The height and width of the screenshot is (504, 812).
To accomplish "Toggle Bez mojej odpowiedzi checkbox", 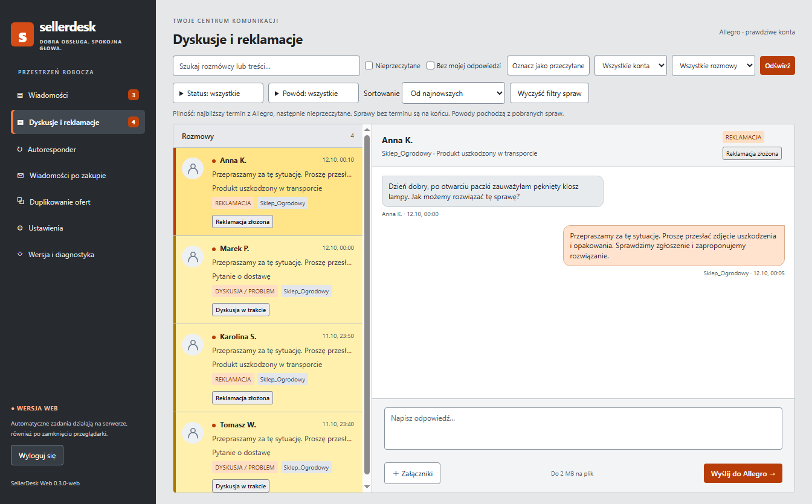I will (x=431, y=65).
